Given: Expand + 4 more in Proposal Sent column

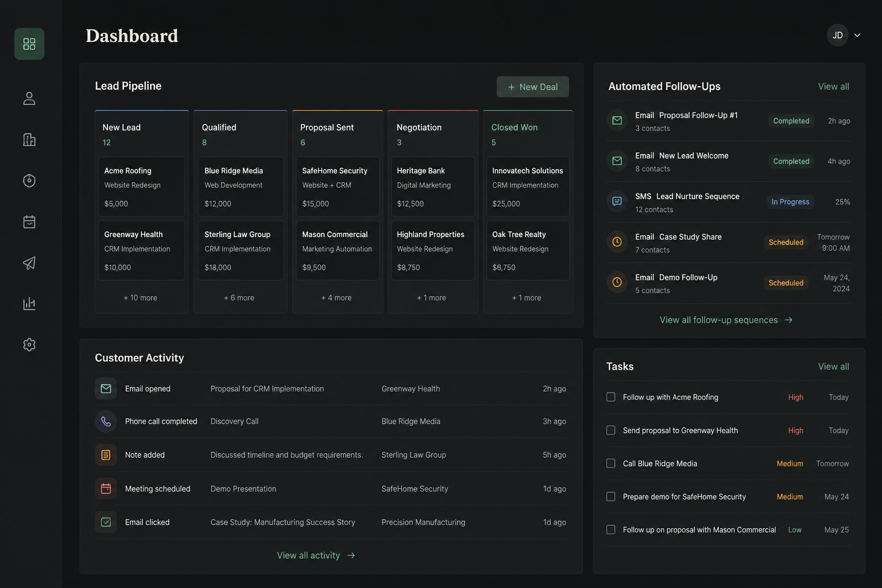Looking at the screenshot, I should [x=336, y=297].
